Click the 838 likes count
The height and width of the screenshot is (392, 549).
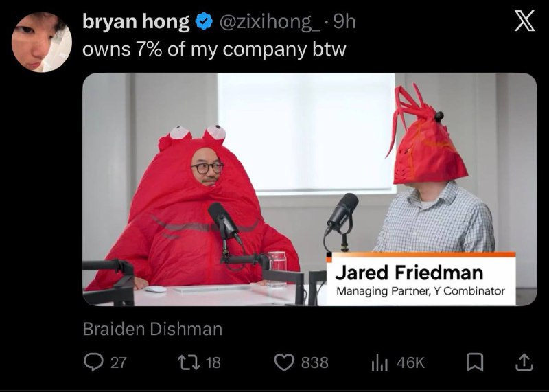[x=315, y=362]
